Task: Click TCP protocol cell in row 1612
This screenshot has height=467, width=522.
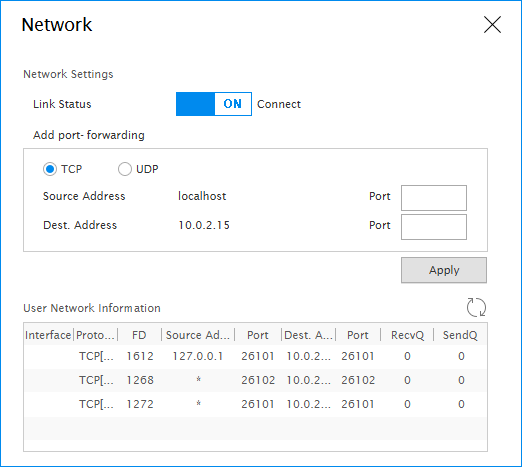Action: (x=96, y=356)
